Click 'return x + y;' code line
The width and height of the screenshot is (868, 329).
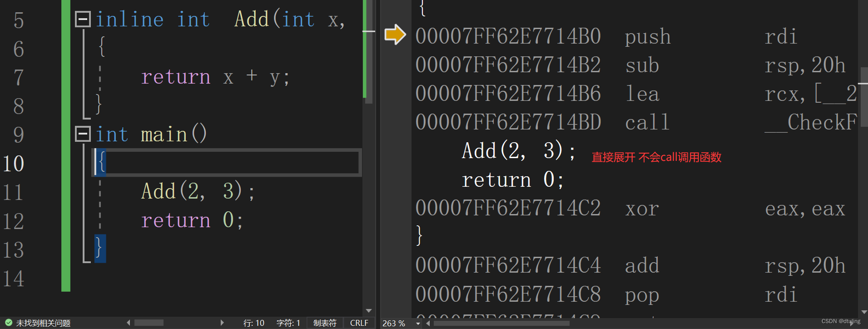click(215, 77)
